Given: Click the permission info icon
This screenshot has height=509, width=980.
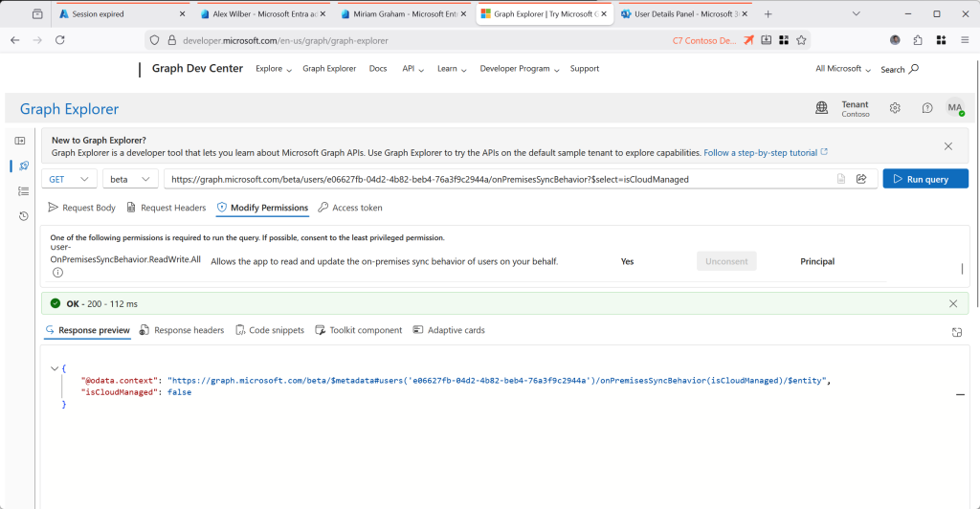Looking at the screenshot, I should click(x=57, y=273).
